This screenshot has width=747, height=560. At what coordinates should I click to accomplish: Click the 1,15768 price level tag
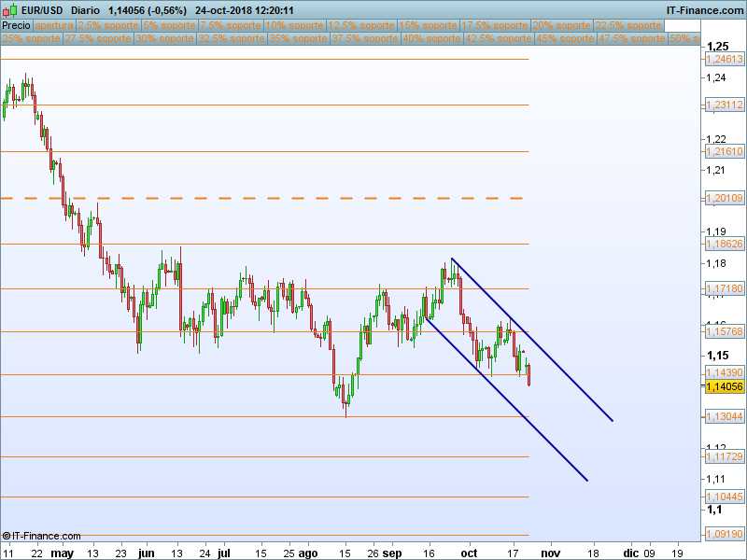[725, 331]
